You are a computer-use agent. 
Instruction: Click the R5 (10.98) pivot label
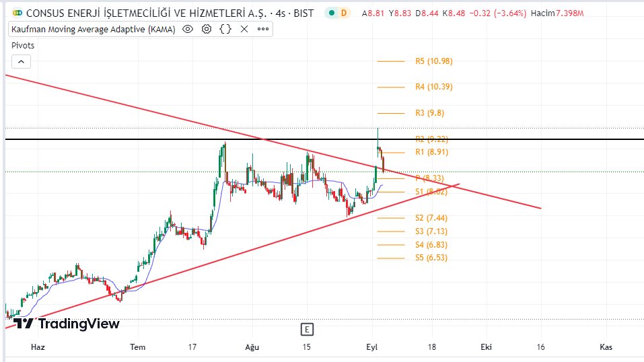pyautogui.click(x=434, y=61)
